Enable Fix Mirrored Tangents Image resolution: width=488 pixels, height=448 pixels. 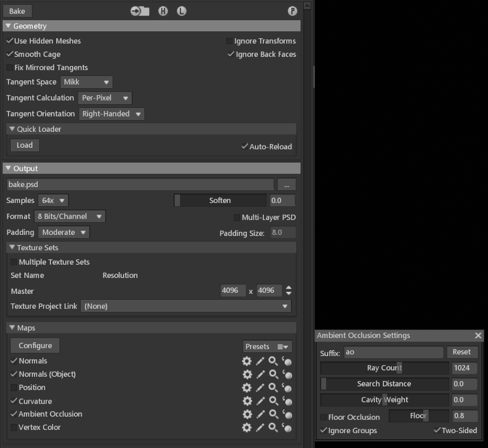(x=10, y=67)
